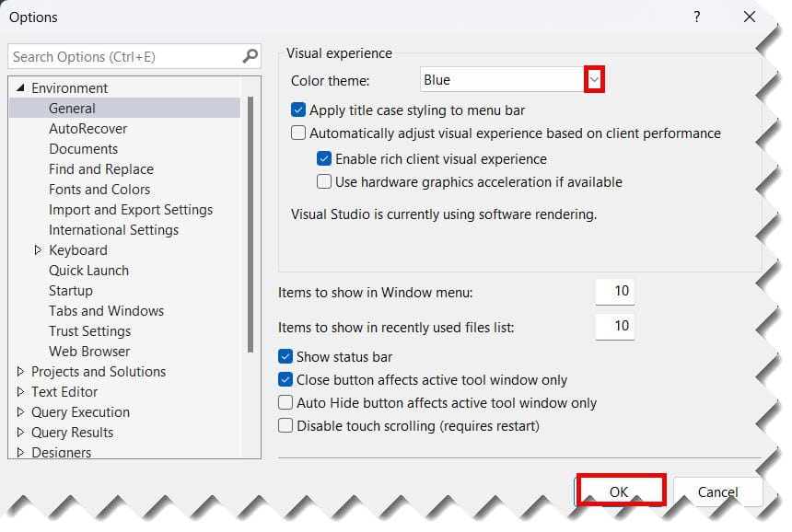Image resolution: width=792 pixels, height=532 pixels.
Task: Expand Projects and Solutions node
Action: tap(20, 372)
